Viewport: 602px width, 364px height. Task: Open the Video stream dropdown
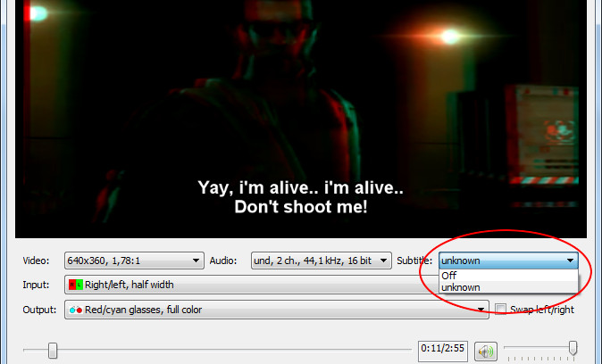(134, 261)
